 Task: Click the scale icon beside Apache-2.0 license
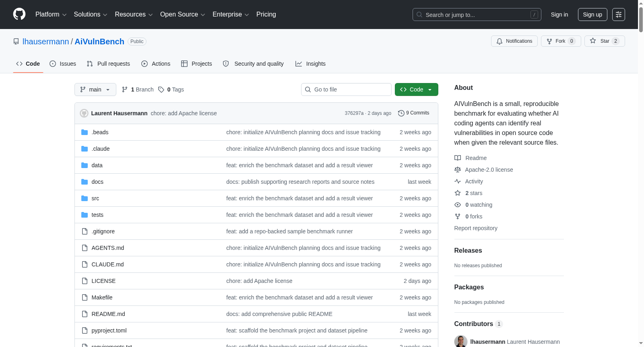[458, 170]
